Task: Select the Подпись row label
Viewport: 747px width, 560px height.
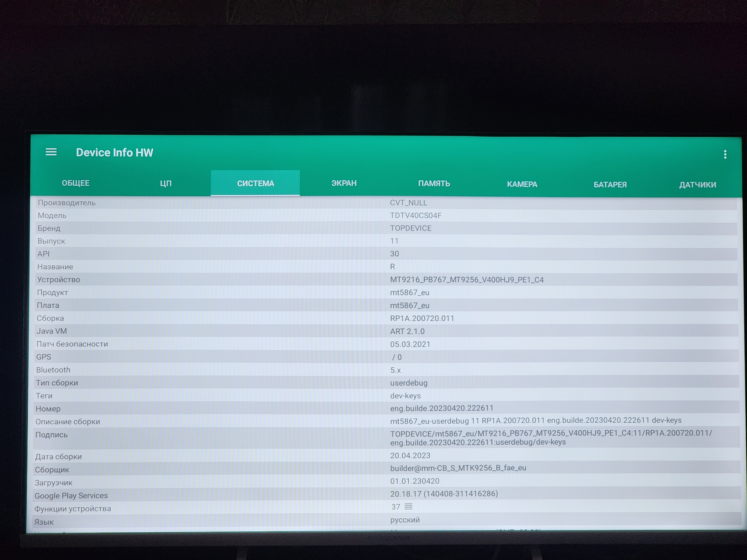Action: coord(51,435)
